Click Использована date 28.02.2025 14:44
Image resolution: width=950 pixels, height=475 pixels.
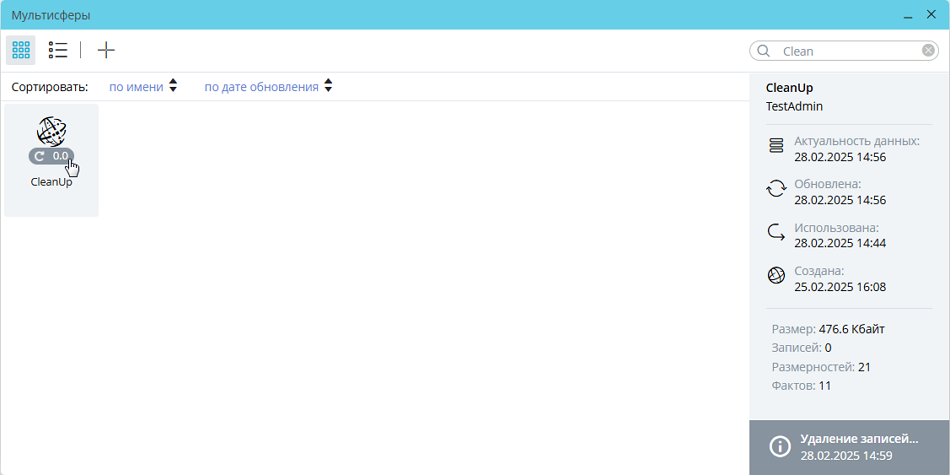(x=840, y=244)
